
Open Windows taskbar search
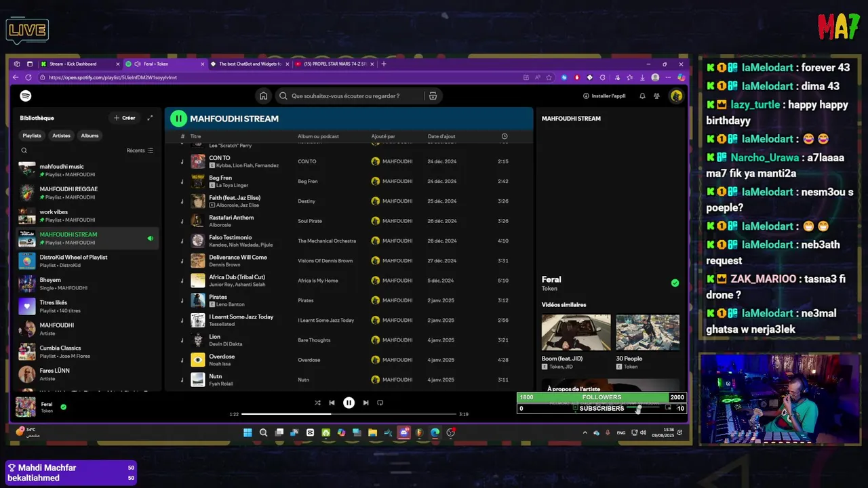263,432
